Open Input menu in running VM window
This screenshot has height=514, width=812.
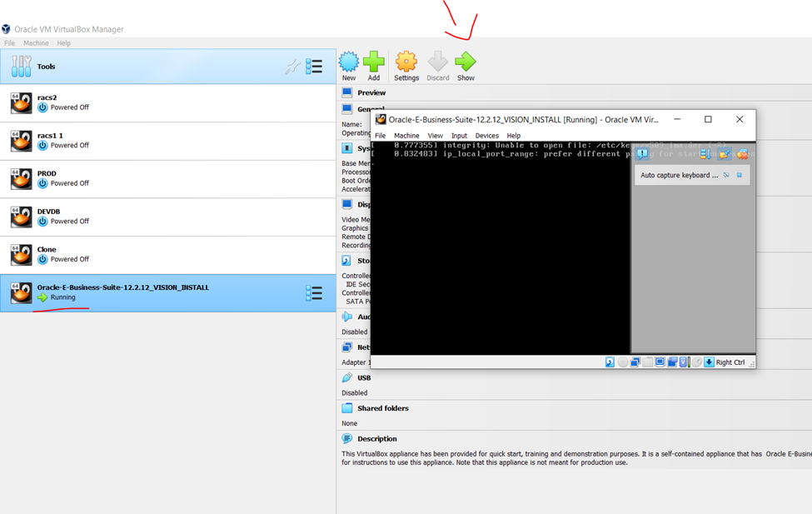459,135
